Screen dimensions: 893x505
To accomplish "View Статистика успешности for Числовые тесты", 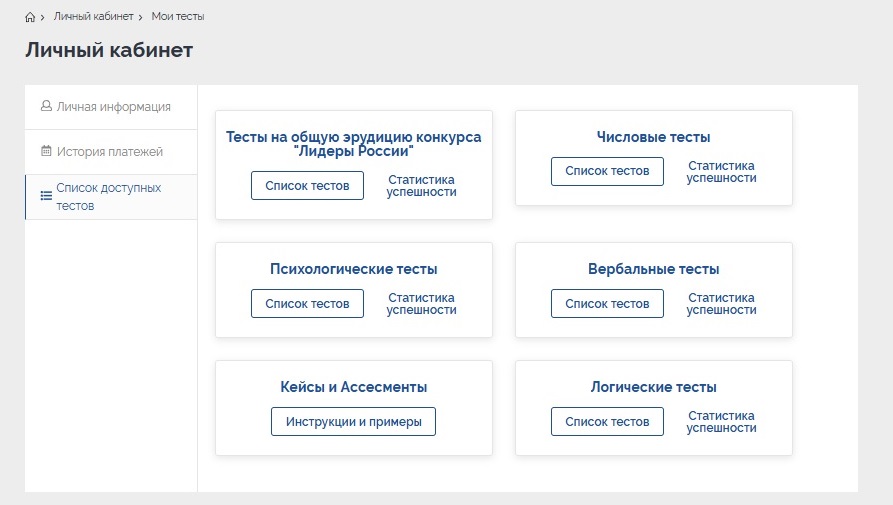I will pyautogui.click(x=721, y=171).
